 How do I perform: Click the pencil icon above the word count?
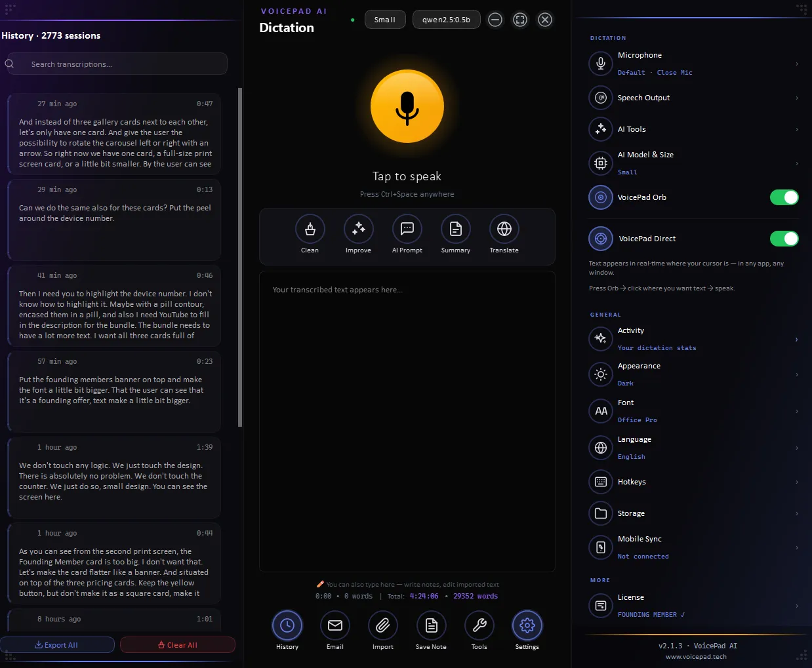click(x=320, y=584)
